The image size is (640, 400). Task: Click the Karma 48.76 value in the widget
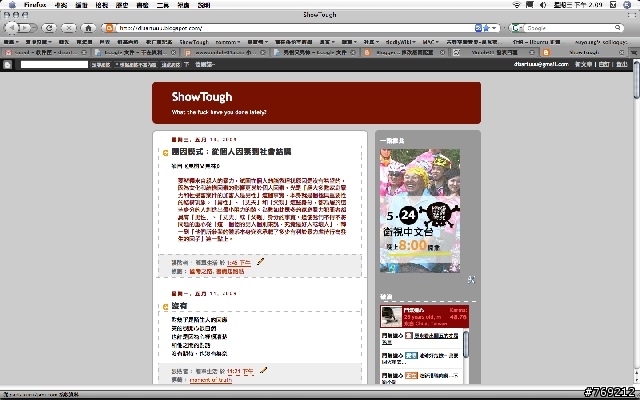[458, 316]
